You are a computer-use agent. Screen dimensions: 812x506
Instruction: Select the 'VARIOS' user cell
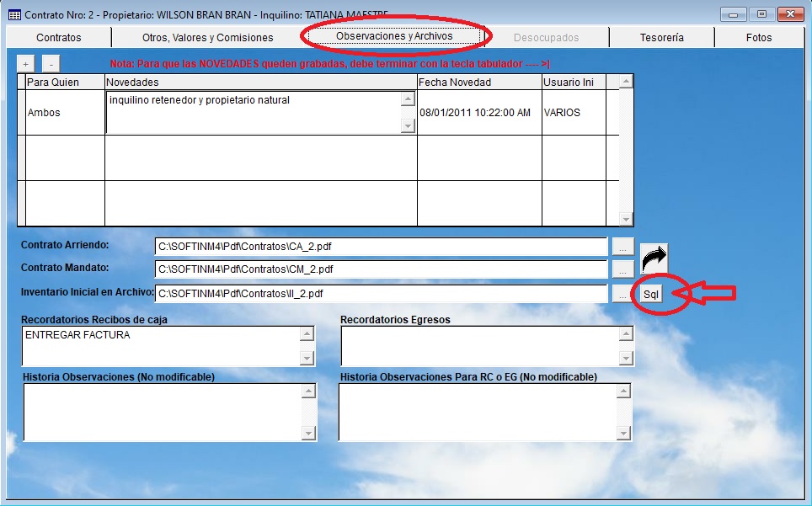[574, 113]
